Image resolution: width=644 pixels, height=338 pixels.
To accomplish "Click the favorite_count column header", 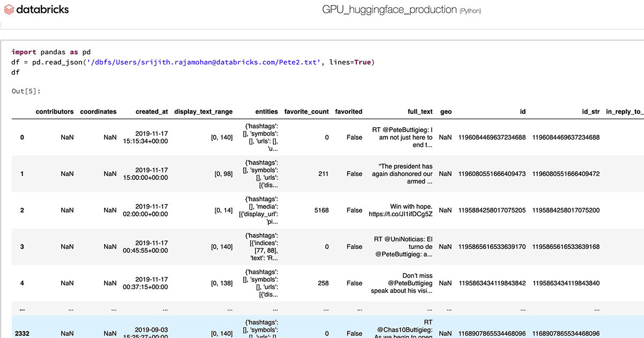I will 306,112.
